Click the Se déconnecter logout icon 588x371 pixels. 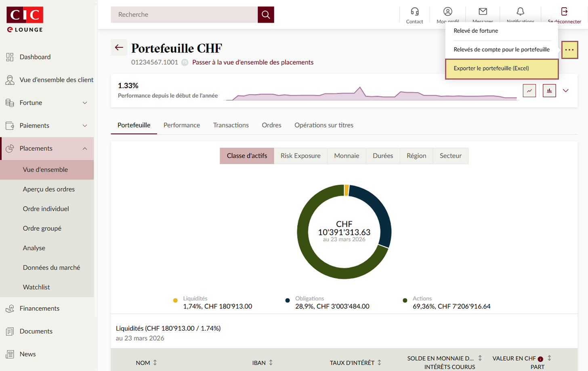click(x=564, y=12)
